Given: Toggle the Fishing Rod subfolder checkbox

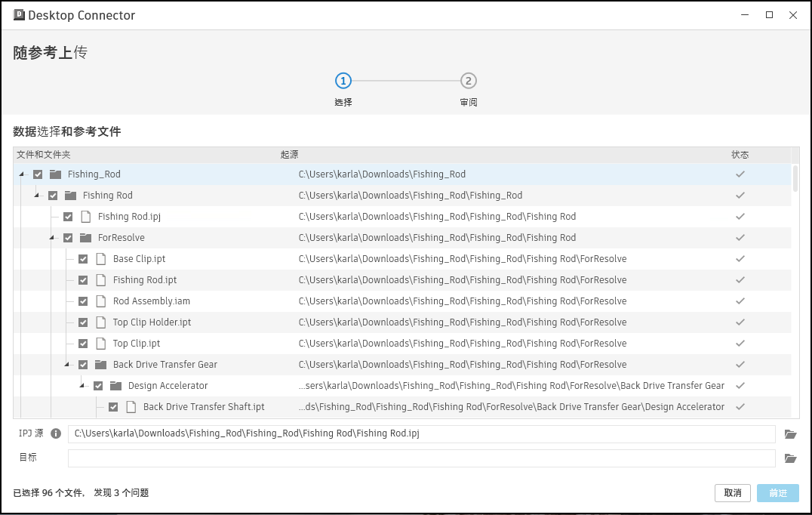Looking at the screenshot, I should 53,196.
